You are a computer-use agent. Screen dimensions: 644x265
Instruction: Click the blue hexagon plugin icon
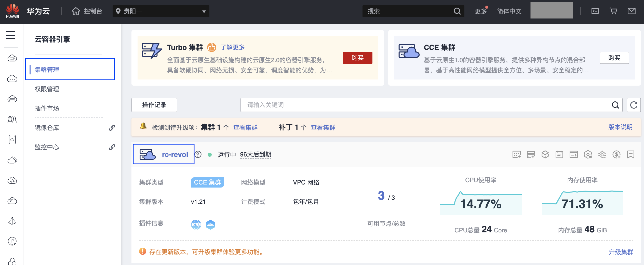[210, 224]
